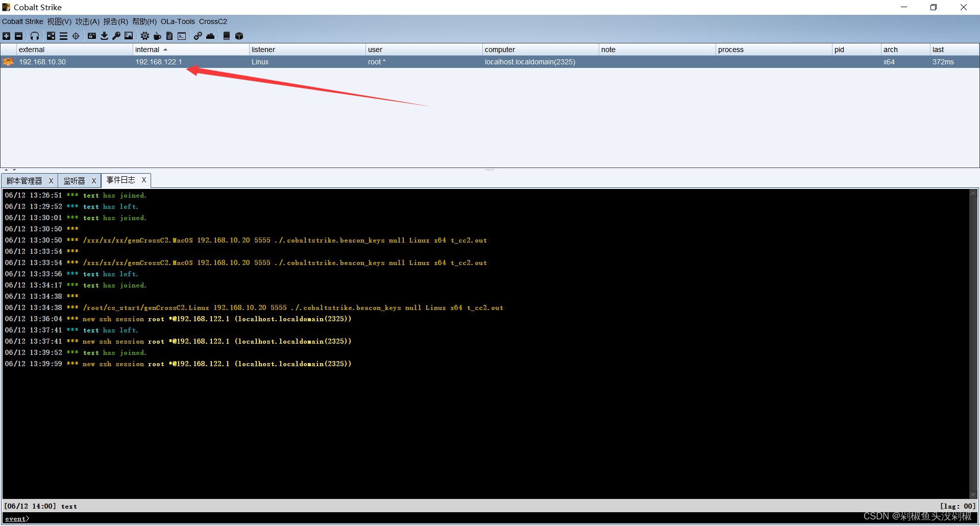Open the CrossC2 menu
Screen dimensions: 980x526
tap(213, 21)
